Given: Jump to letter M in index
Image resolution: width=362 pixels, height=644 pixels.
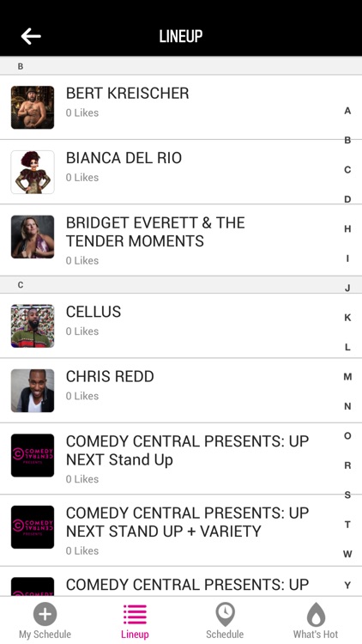Looking at the screenshot, I should (347, 377).
